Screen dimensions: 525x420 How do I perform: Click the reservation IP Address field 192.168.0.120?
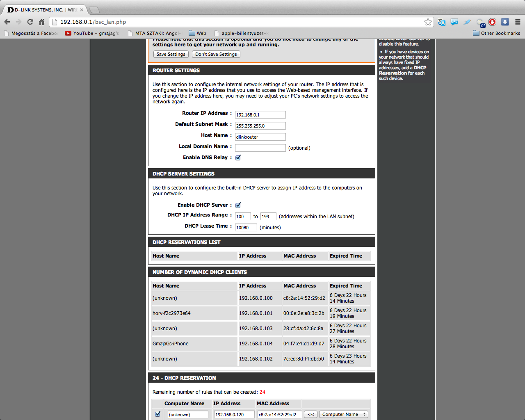click(x=234, y=415)
